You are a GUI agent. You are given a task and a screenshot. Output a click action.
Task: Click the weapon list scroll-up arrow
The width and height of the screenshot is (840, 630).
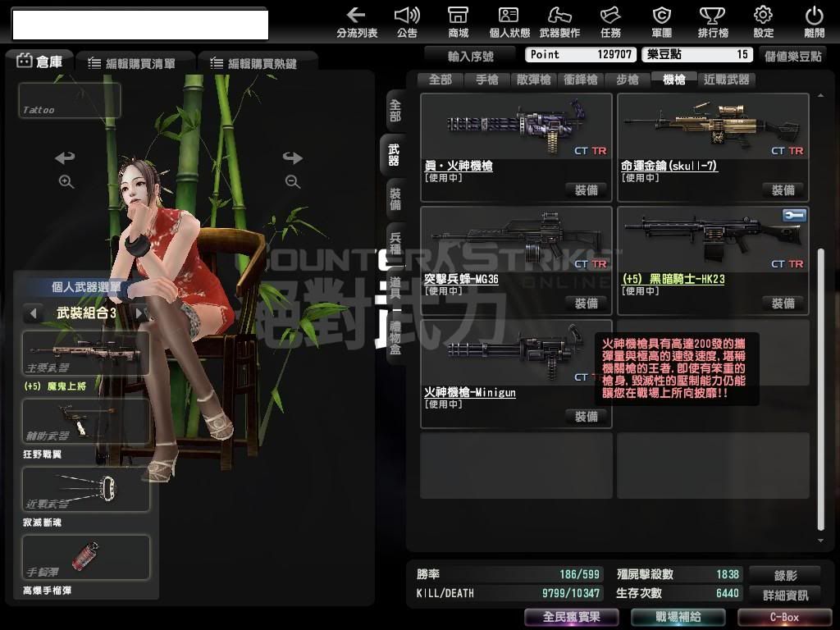pos(820,95)
